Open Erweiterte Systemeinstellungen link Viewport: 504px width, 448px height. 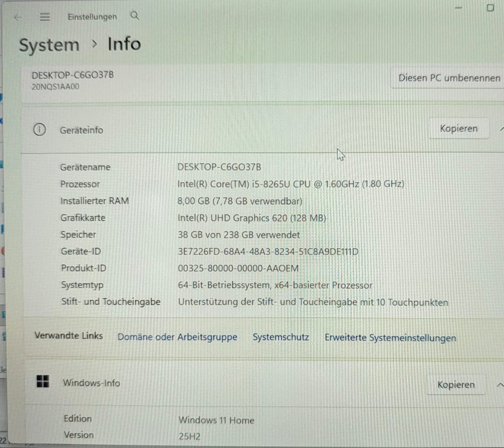pos(390,338)
